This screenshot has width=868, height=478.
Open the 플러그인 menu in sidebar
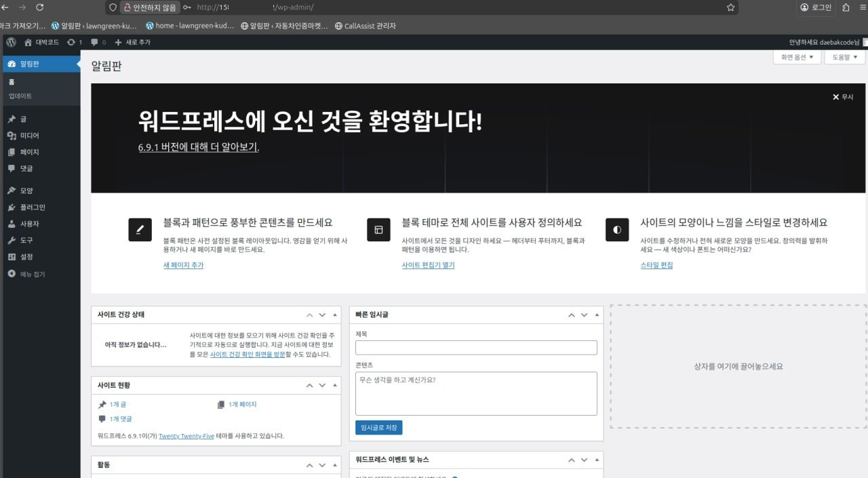[32, 207]
